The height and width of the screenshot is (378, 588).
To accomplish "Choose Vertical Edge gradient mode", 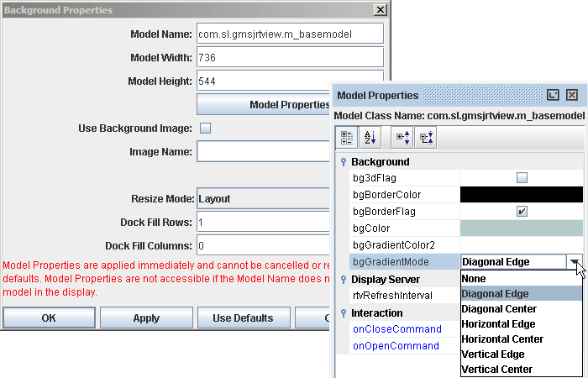I will pyautogui.click(x=522, y=354).
